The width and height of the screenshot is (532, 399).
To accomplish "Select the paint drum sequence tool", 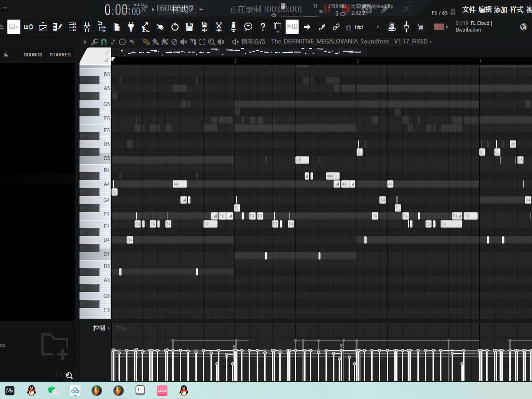I will 165,42.
